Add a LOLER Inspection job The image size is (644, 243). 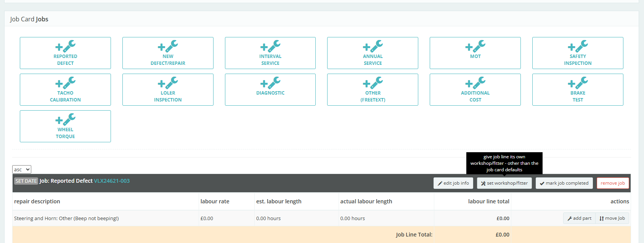tap(168, 90)
